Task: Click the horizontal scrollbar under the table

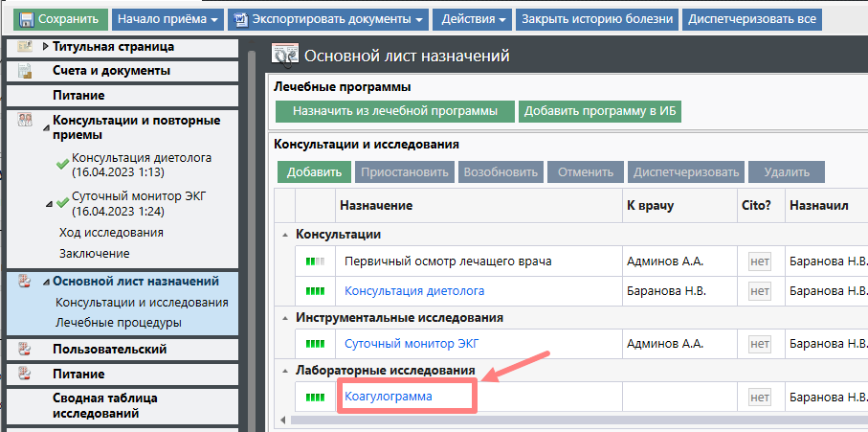Action: 574,420
